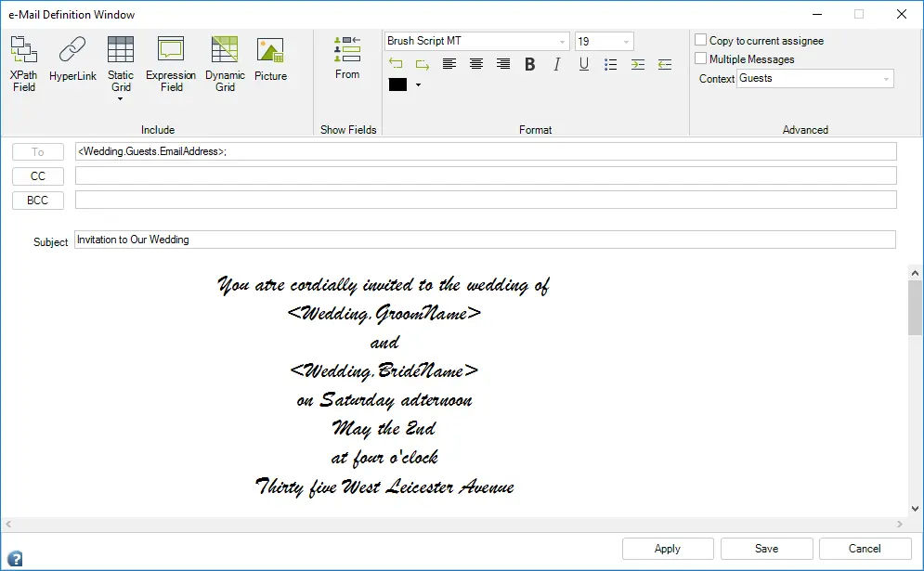924x571 pixels.
Task: Insert an Expression Field
Action: point(171,64)
